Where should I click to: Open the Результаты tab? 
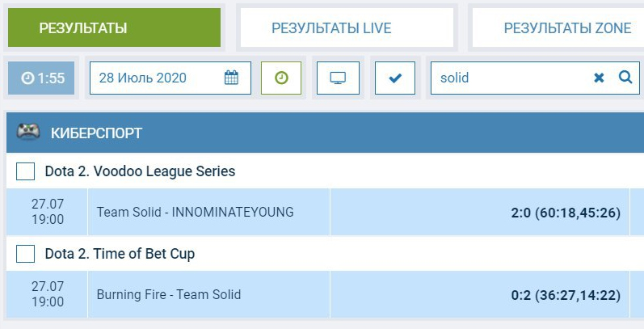point(114,27)
